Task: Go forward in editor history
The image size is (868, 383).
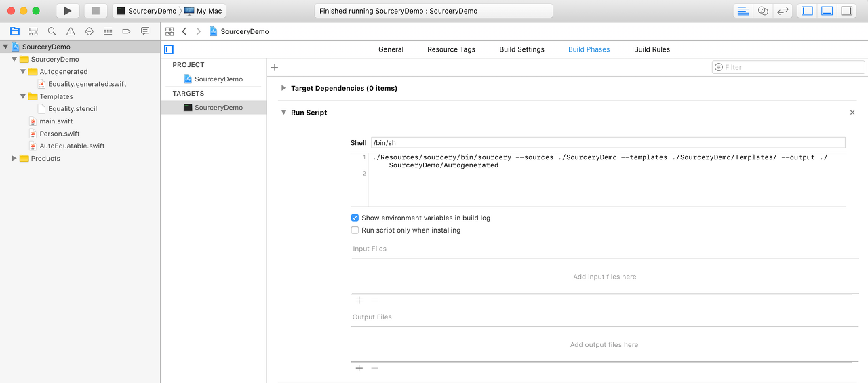Action: 198,31
